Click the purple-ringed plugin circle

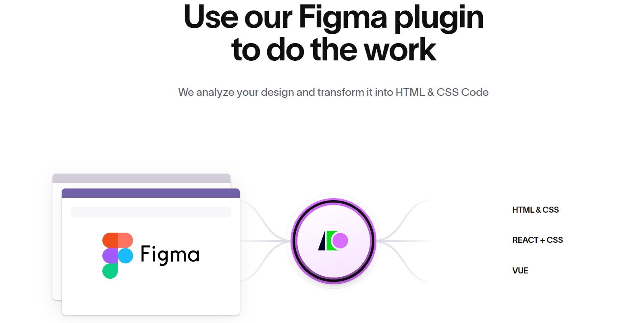(x=333, y=241)
